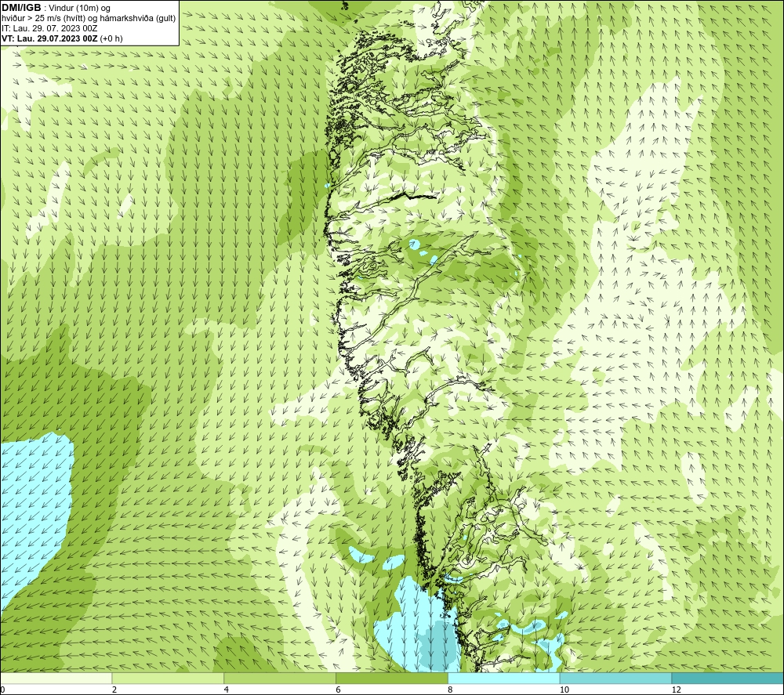The width and height of the screenshot is (784, 695).
Task: Click the DMI/IGB title text
Action: (x=21, y=8)
